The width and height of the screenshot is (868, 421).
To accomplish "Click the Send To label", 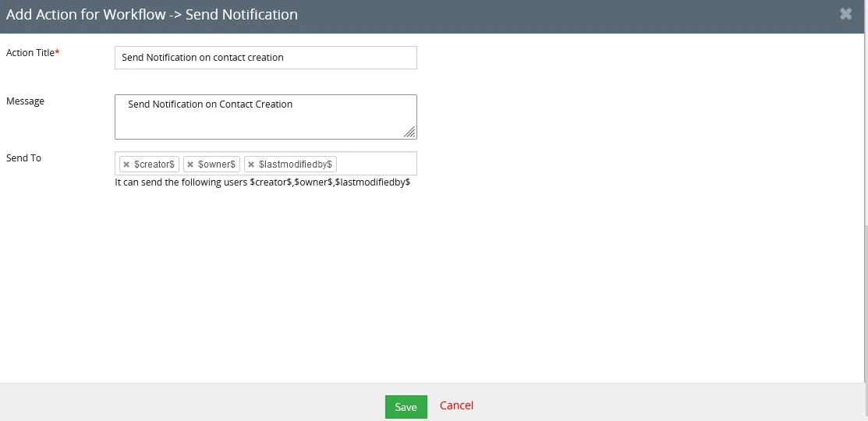I will tap(24, 158).
